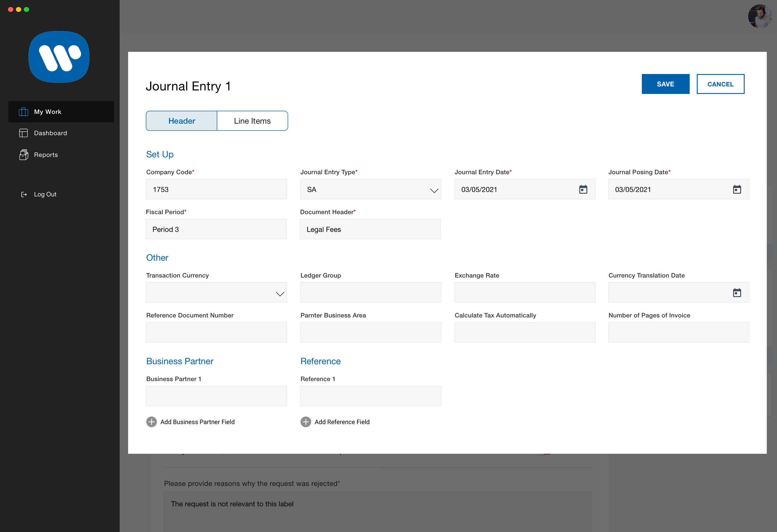The width and height of the screenshot is (777, 532).
Task: Click the Dashboard layout icon
Action: click(23, 133)
